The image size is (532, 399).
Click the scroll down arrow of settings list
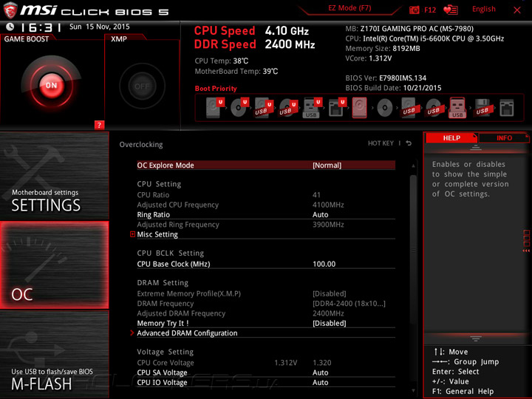click(413, 391)
